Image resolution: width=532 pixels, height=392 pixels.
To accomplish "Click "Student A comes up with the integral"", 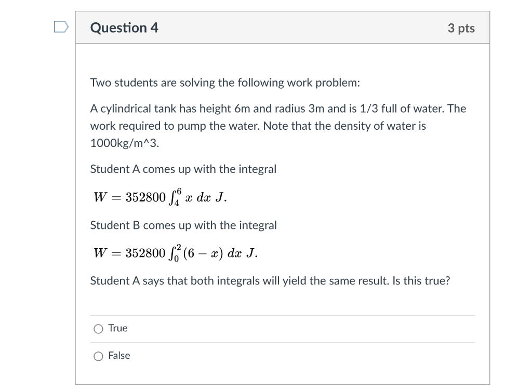I will pyautogui.click(x=183, y=169).
